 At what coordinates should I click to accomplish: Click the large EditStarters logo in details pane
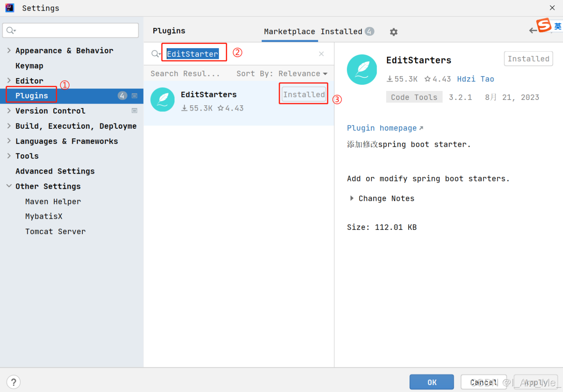click(x=362, y=70)
